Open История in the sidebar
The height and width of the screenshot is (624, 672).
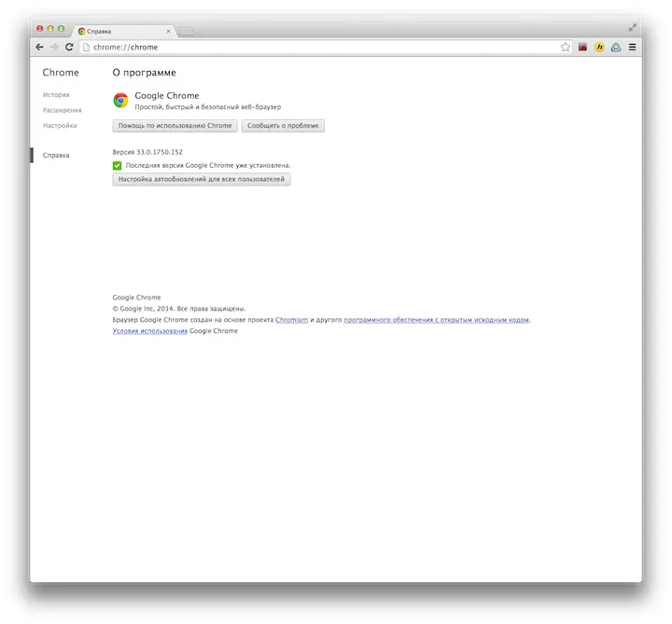point(56,95)
